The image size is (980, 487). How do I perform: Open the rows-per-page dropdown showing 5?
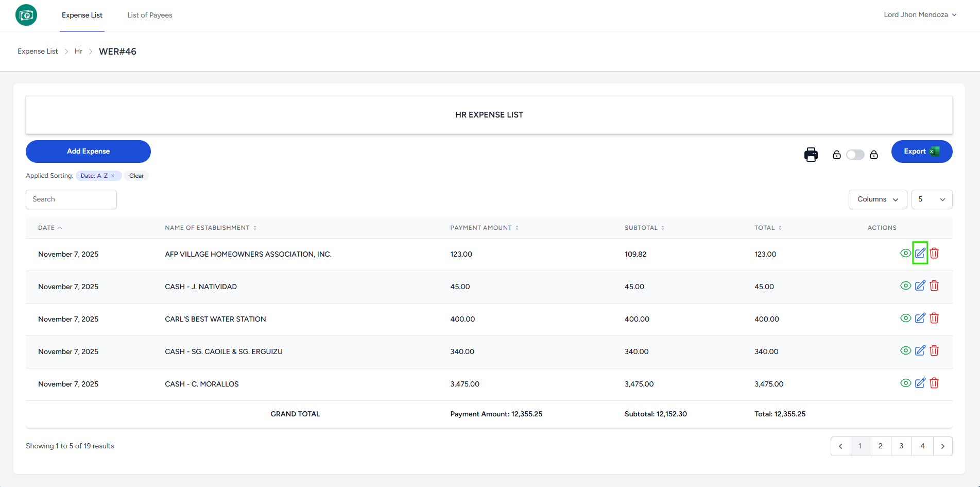coord(932,199)
